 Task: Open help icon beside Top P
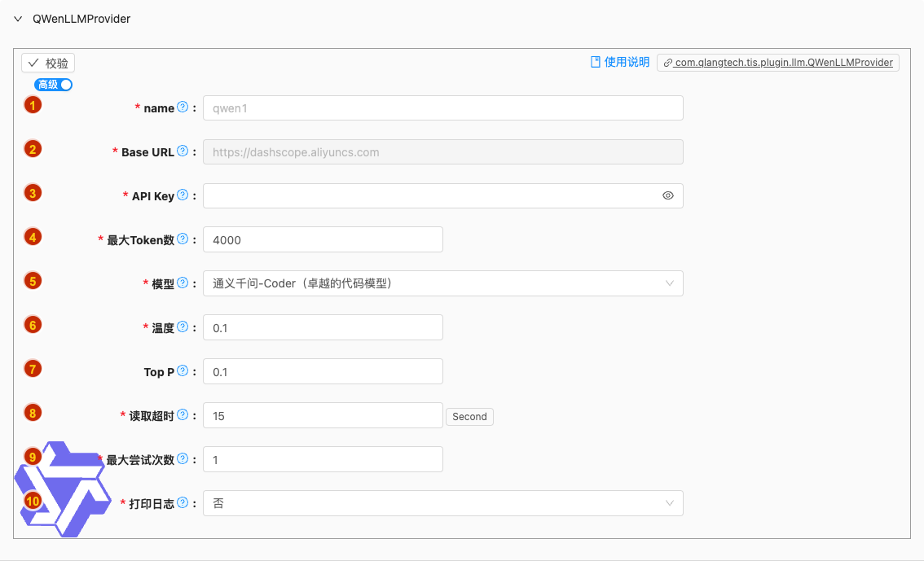click(183, 371)
